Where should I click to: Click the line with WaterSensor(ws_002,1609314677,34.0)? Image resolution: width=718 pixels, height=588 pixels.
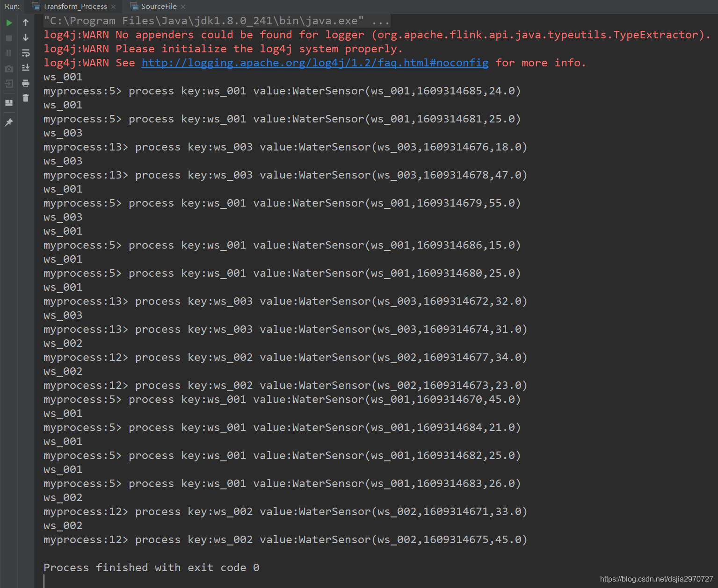285,357
